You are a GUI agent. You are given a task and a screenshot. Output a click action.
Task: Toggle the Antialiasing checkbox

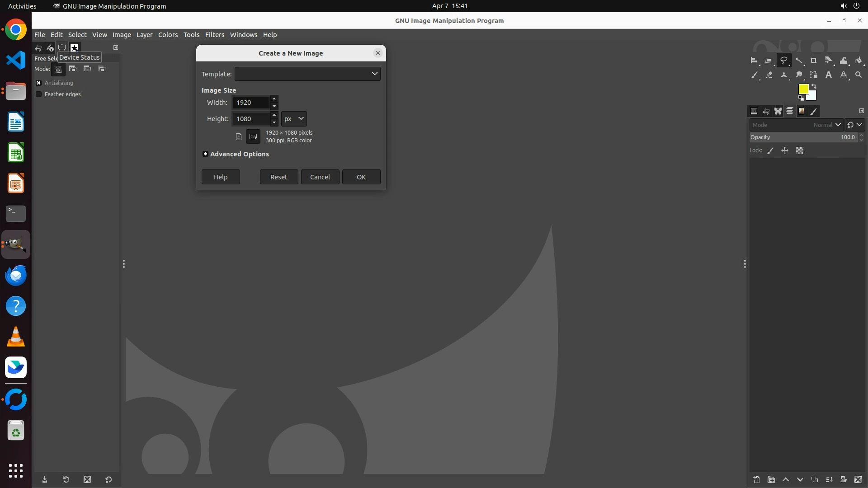tap(39, 83)
